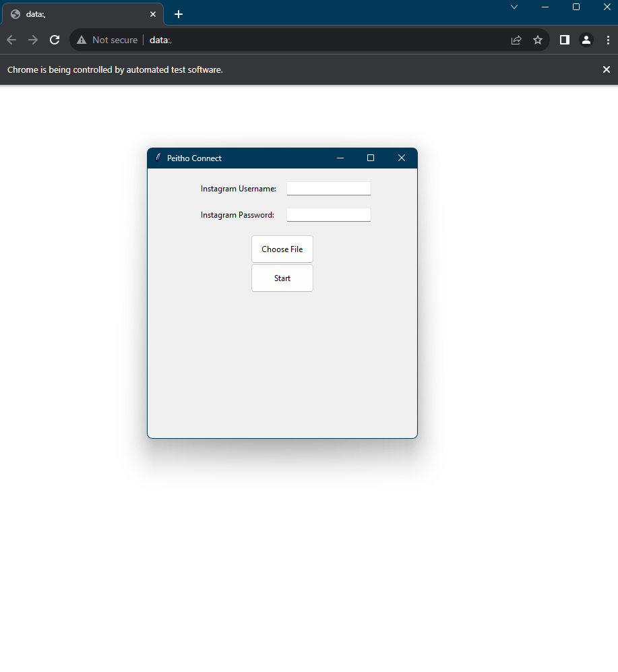Click the Instagram Username input field
The height and width of the screenshot is (672, 618).
(x=329, y=189)
